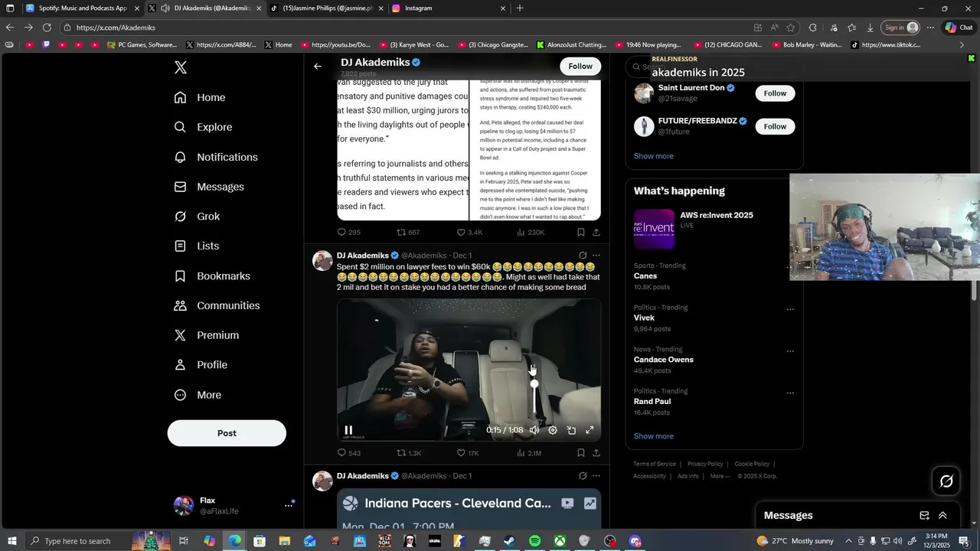Open video playback settings gear

[x=553, y=430]
